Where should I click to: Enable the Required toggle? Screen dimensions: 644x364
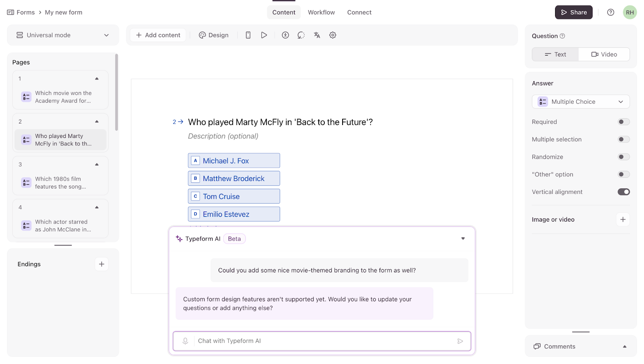623,122
